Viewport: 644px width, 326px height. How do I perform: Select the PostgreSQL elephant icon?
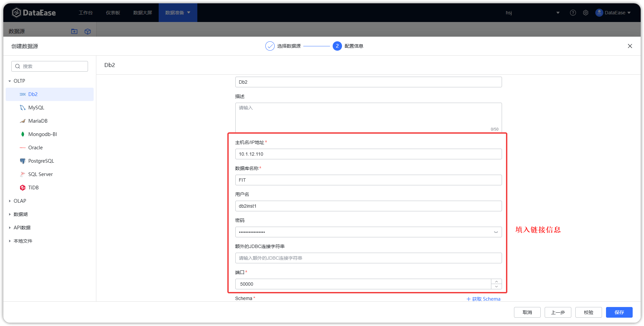pos(22,161)
